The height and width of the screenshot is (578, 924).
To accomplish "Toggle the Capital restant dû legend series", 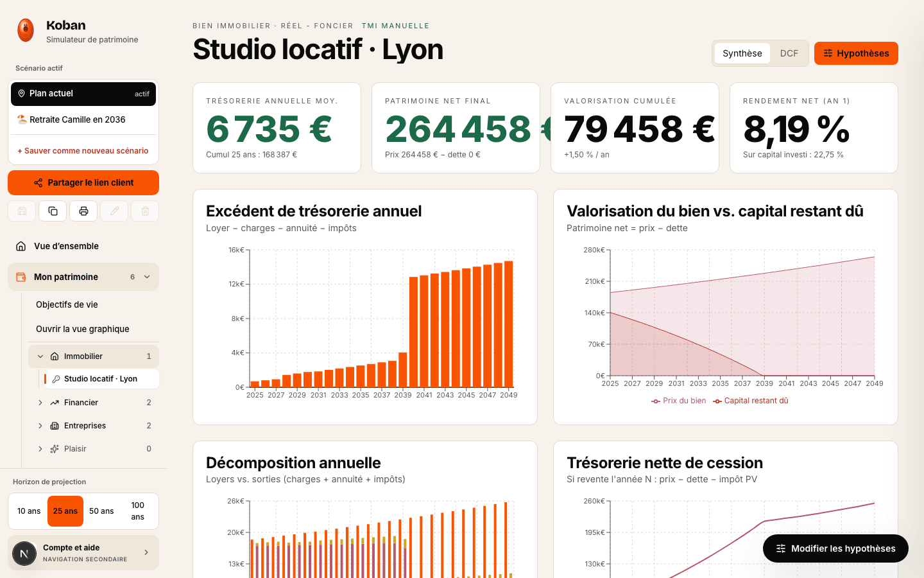I will coord(751,401).
